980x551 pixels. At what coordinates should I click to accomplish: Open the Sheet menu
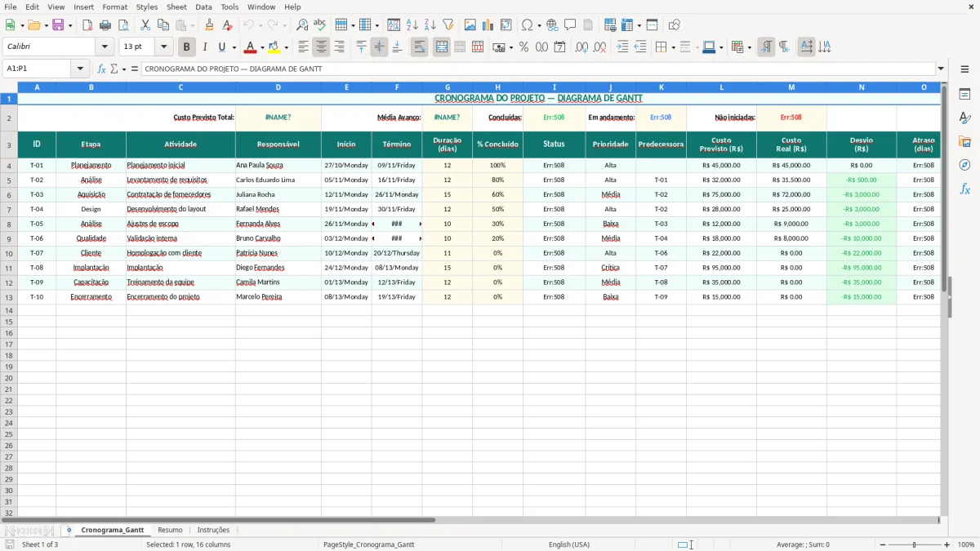coord(176,7)
